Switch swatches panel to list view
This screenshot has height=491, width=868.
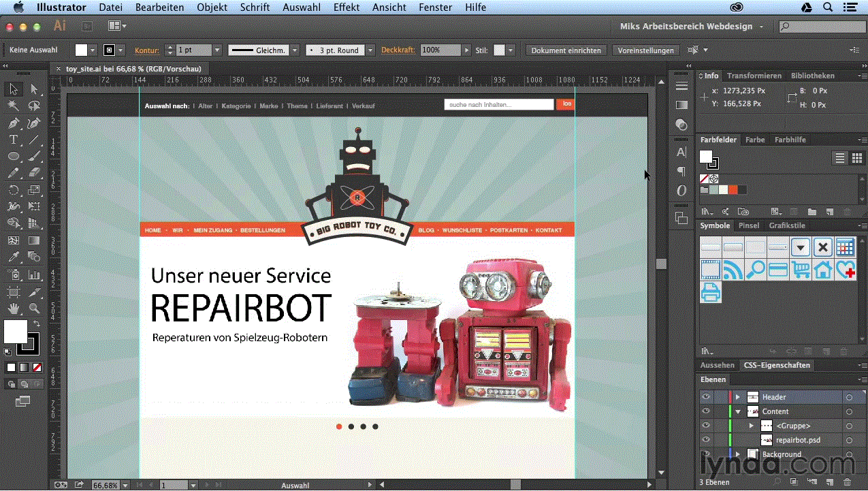pyautogui.click(x=840, y=158)
